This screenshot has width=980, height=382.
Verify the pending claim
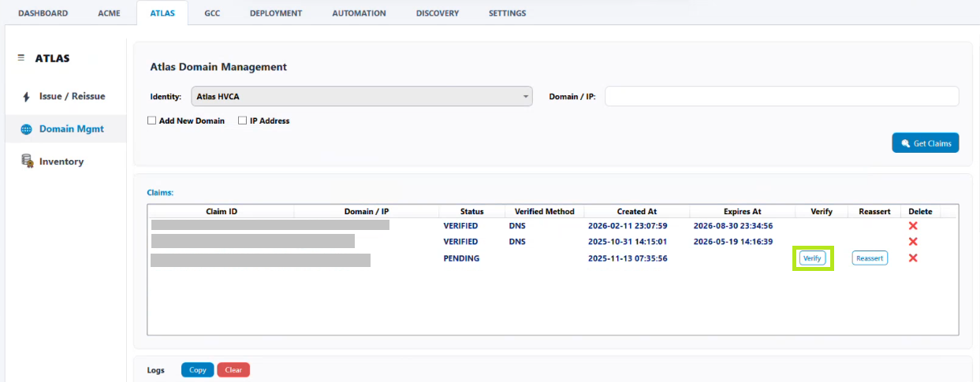click(x=812, y=258)
